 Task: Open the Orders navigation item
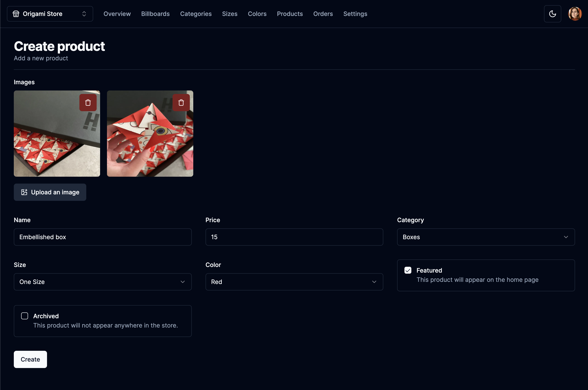coord(323,14)
